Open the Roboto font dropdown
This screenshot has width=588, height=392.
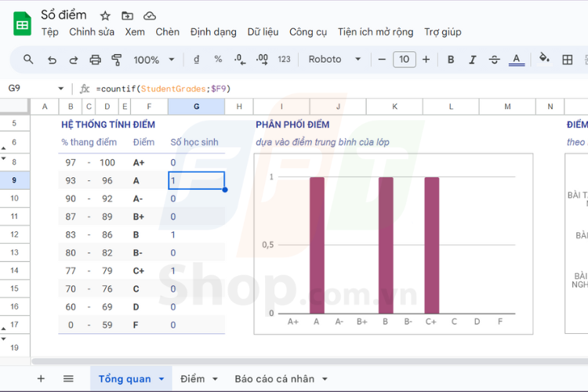pos(335,60)
